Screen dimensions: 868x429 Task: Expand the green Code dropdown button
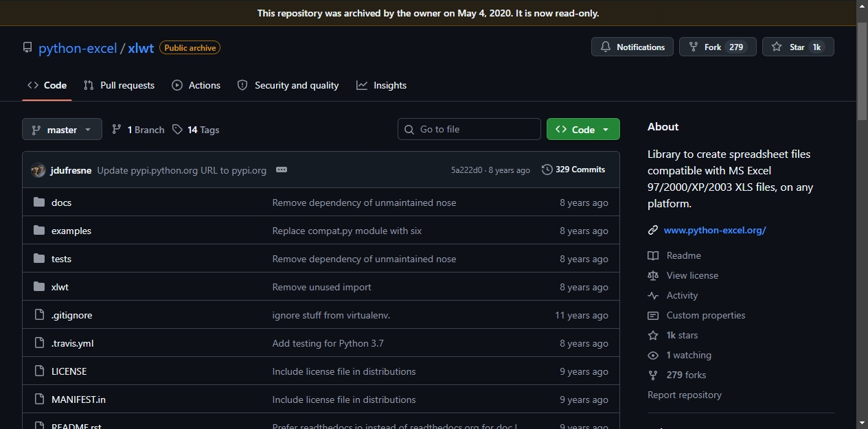tap(583, 129)
